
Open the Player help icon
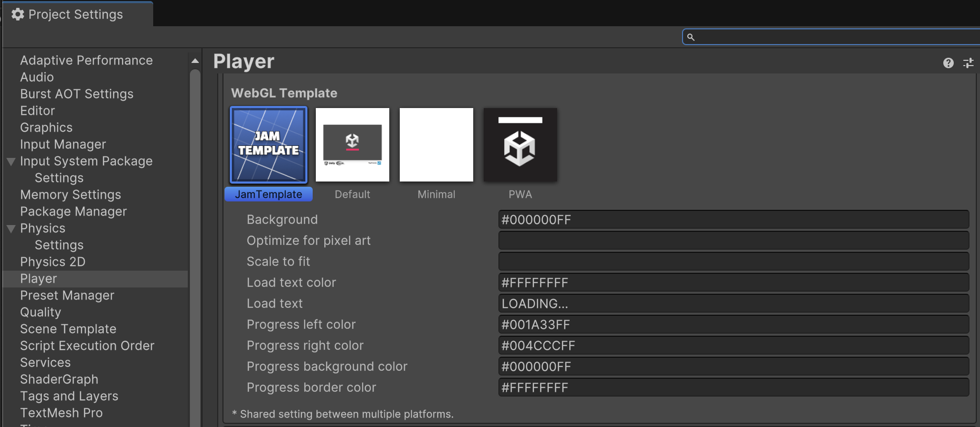click(x=948, y=63)
